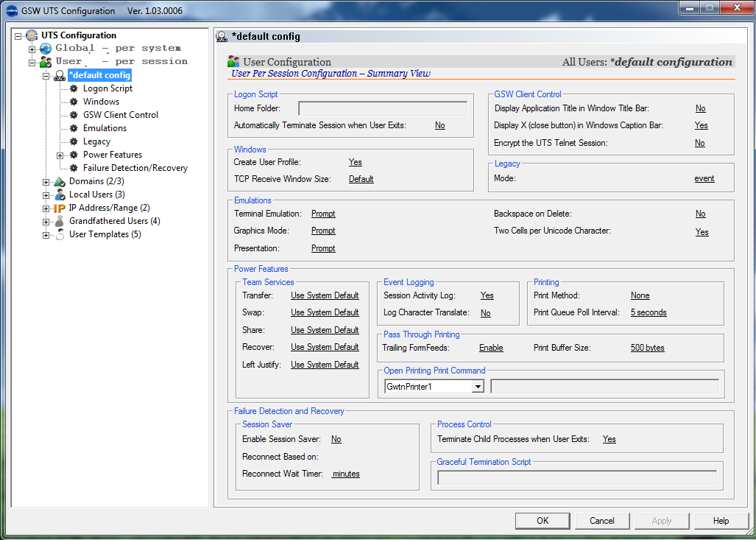
Task: Expand the Domains (2/3) node
Action: [x=46, y=181]
